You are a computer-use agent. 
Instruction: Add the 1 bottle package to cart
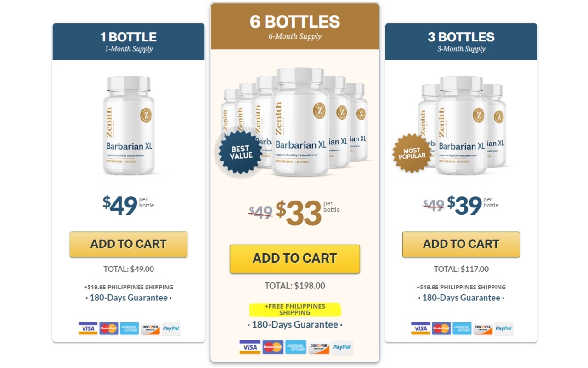coord(129,244)
